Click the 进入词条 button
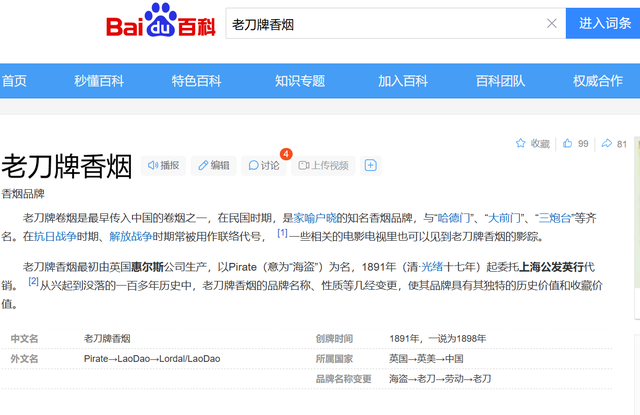 (603, 23)
